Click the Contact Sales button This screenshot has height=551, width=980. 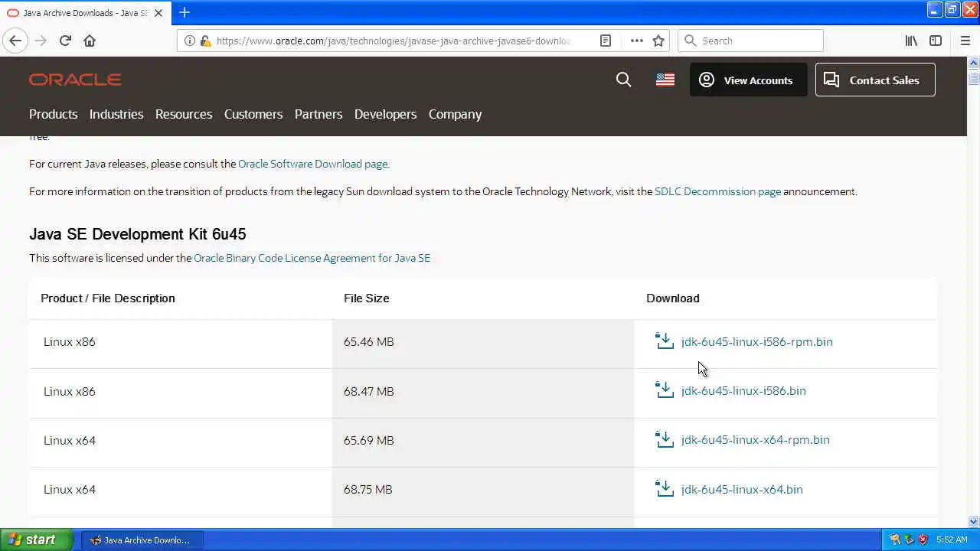(875, 80)
